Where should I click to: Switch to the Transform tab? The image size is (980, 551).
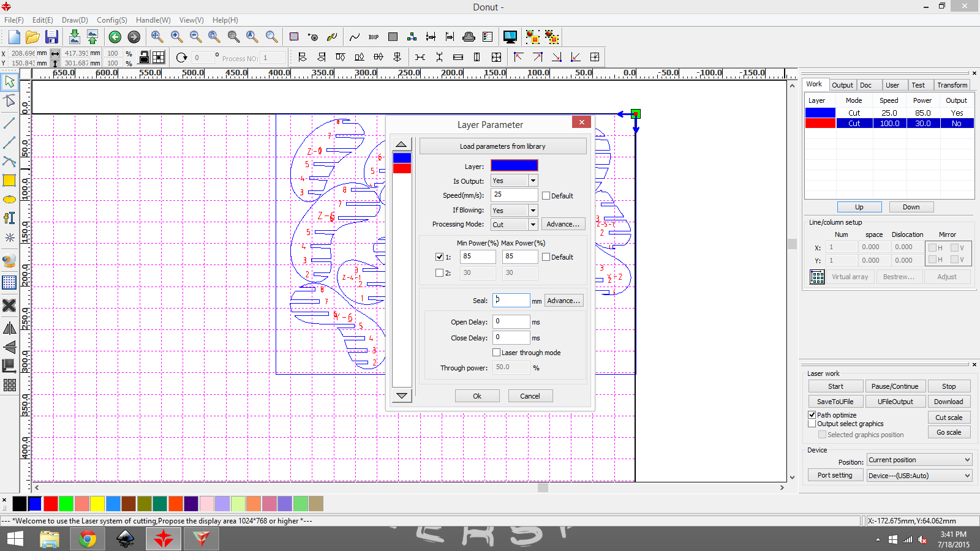[952, 85]
